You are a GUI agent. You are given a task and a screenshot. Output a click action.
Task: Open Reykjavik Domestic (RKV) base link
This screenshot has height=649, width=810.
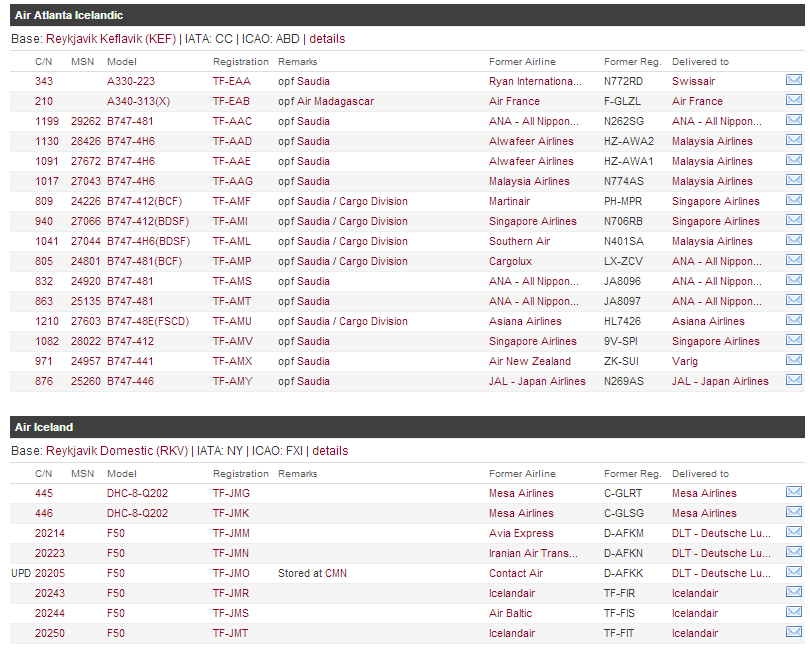(x=115, y=451)
